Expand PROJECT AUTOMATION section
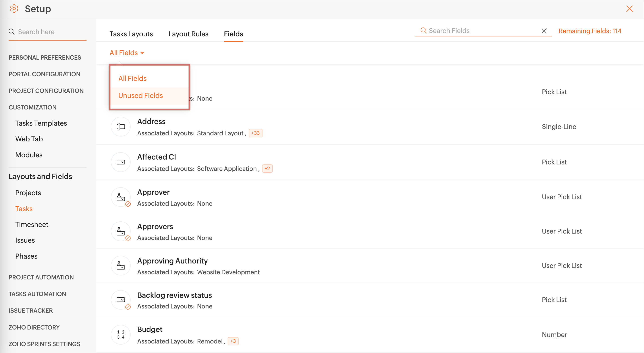 [x=41, y=277]
